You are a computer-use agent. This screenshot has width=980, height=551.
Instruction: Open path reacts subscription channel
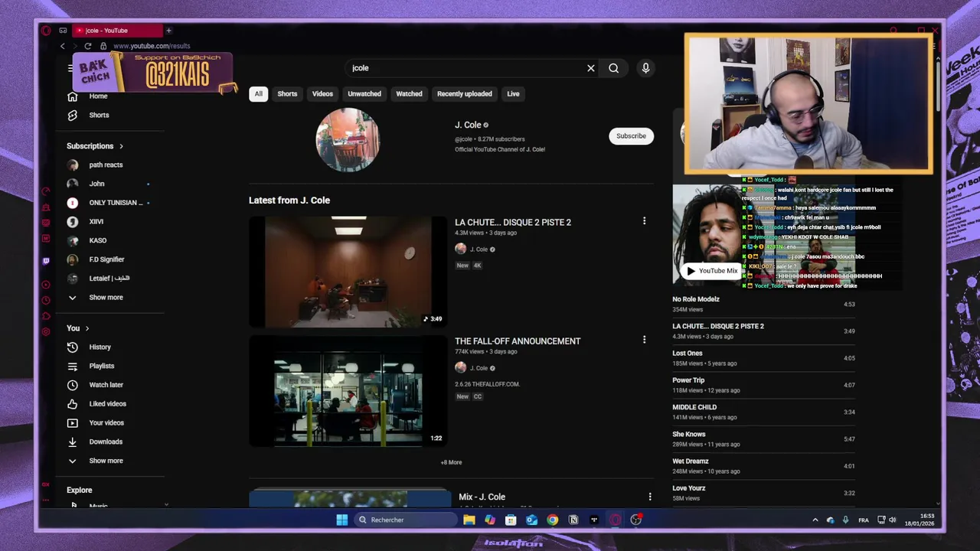point(106,165)
